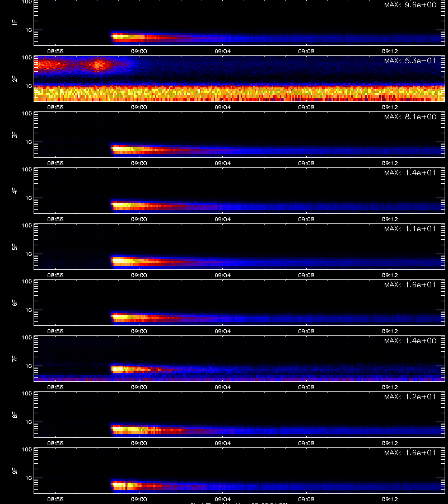
Task: Click the 08:56 tick under panel 9F
Action: [x=55, y=499]
